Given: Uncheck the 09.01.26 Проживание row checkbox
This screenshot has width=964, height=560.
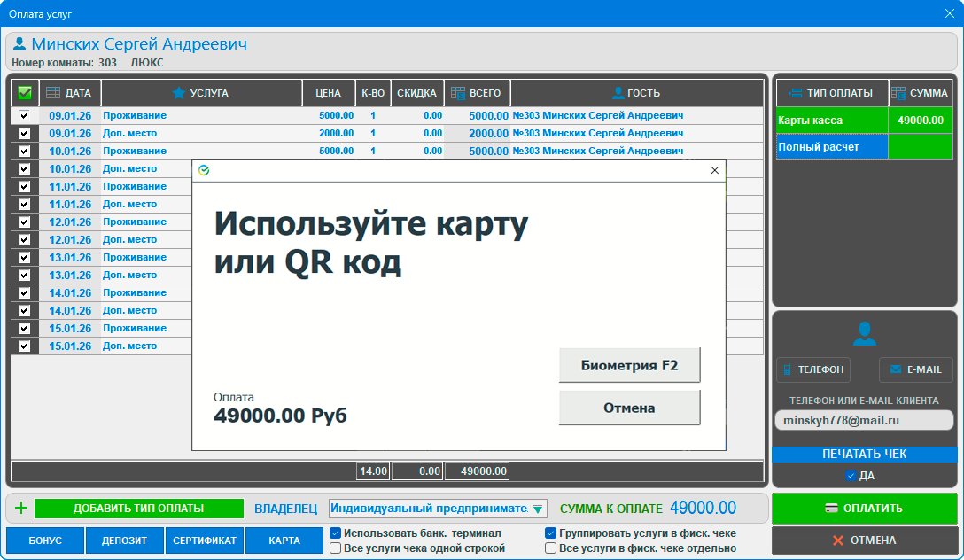Looking at the screenshot, I should click(x=24, y=115).
